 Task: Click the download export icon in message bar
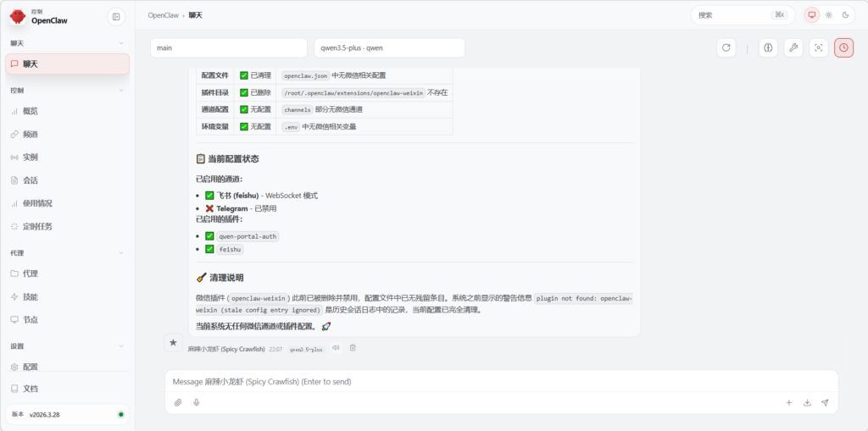tap(807, 403)
